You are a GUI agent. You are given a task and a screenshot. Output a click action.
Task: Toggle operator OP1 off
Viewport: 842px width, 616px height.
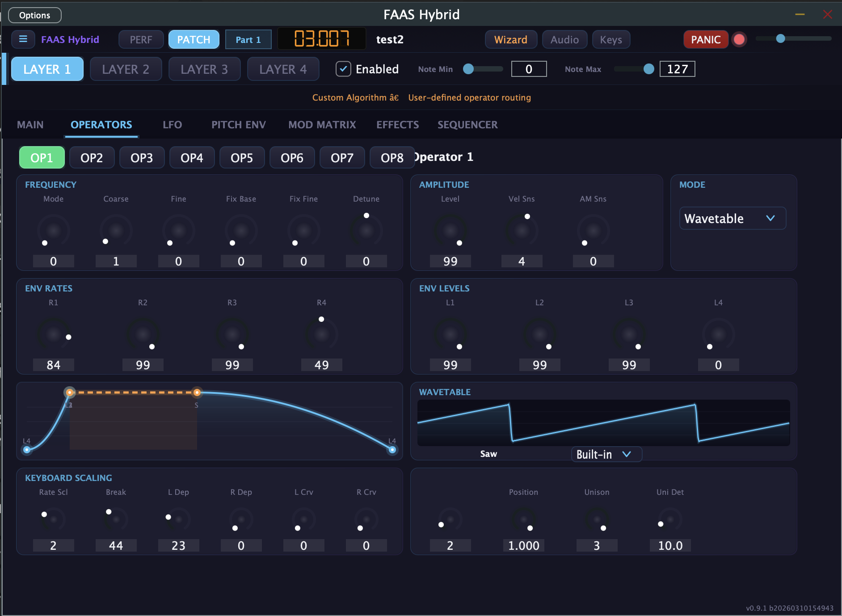point(42,157)
